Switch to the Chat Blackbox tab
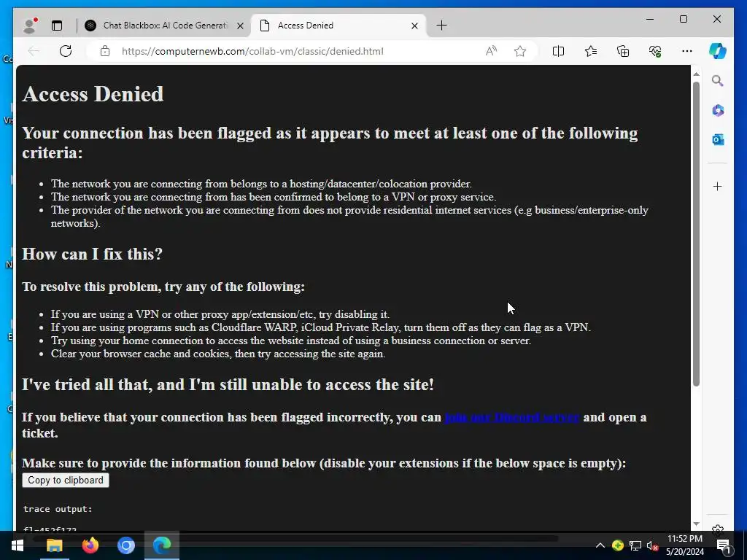 point(165,26)
